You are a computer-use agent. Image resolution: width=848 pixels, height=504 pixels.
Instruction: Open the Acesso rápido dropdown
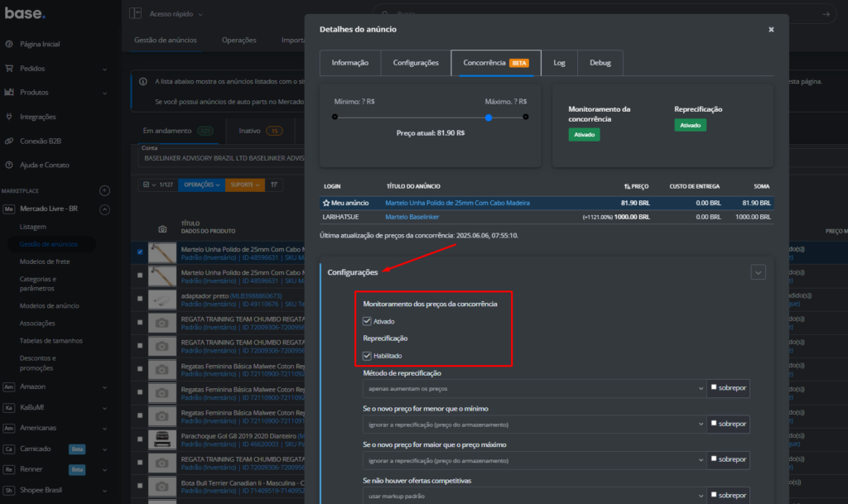[176, 14]
